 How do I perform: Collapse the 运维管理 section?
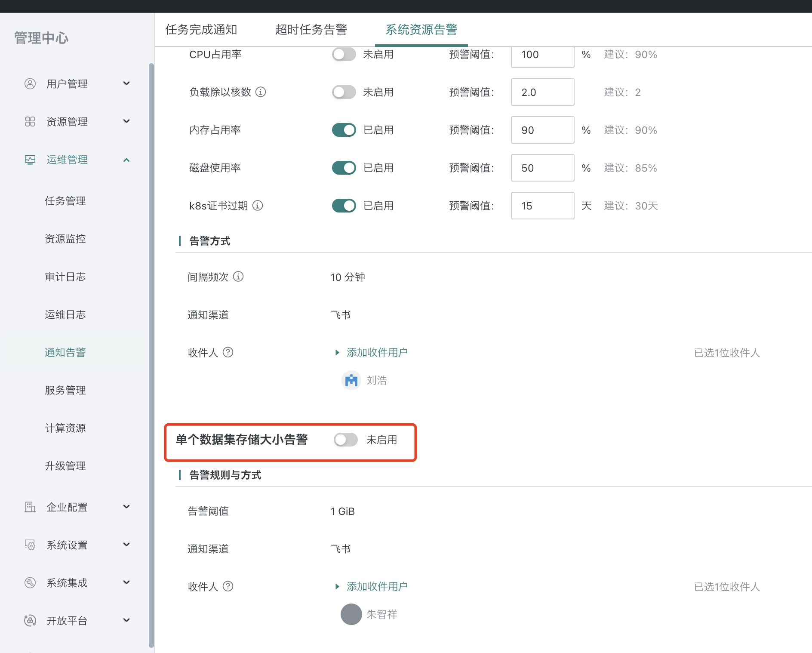tap(126, 159)
